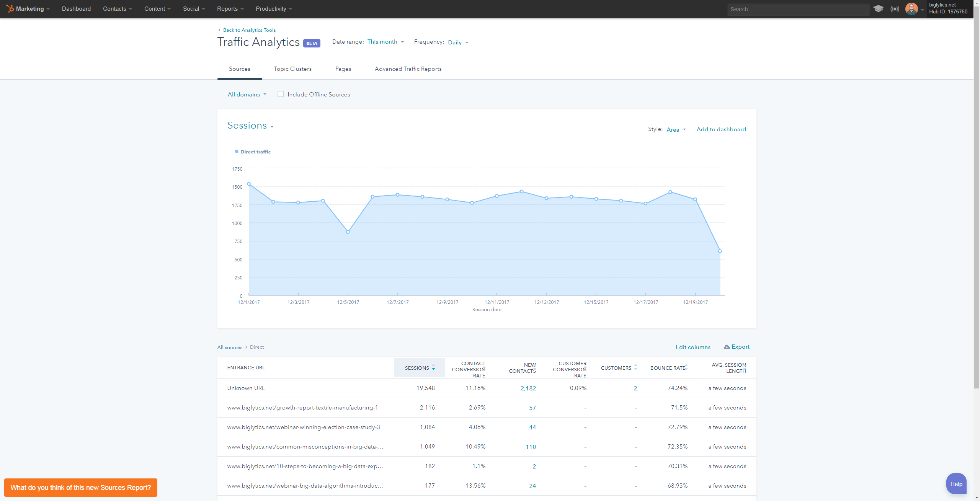Toggle Sessions column sort order
This screenshot has width=980, height=501.
point(433,368)
